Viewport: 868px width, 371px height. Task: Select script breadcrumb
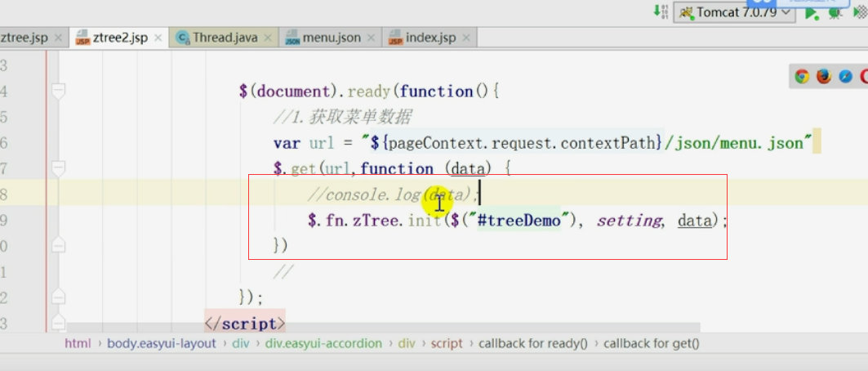[447, 343]
